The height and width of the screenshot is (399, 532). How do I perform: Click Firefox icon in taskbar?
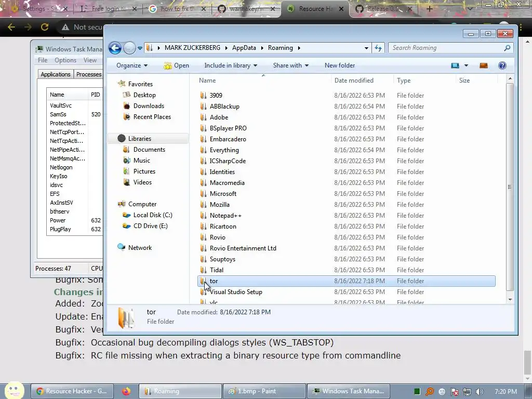tap(126, 391)
